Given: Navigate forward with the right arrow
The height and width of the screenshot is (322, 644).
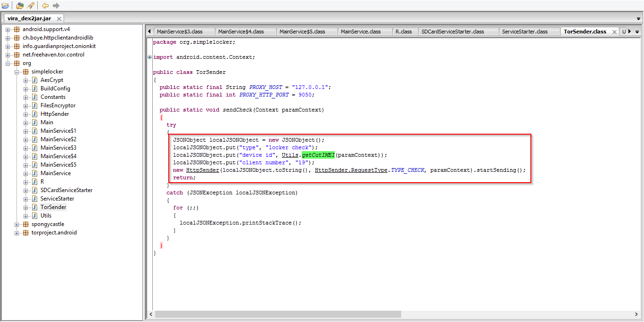Looking at the screenshot, I should click(56, 6).
